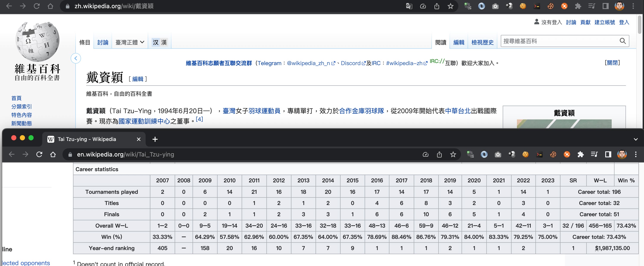Viewport: 644px width, 266px height.
Task: Click the [4] reference footnote
Action: (x=199, y=119)
